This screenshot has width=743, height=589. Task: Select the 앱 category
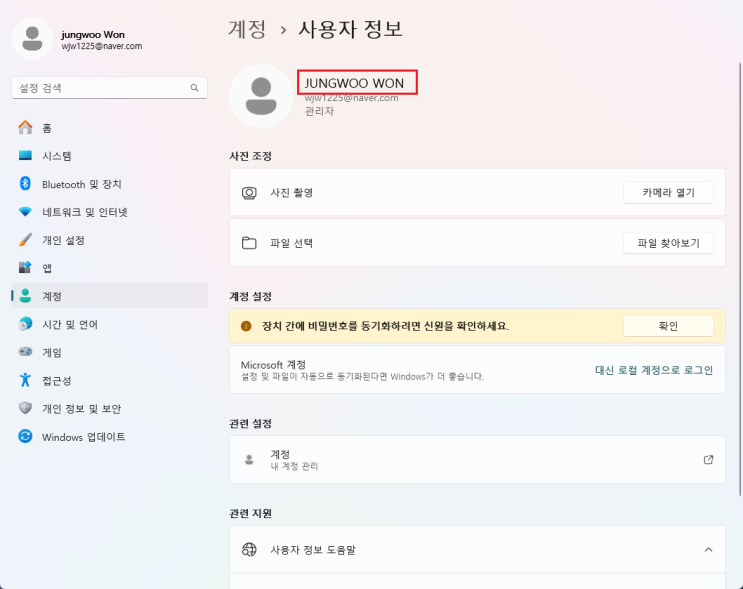click(x=109, y=268)
